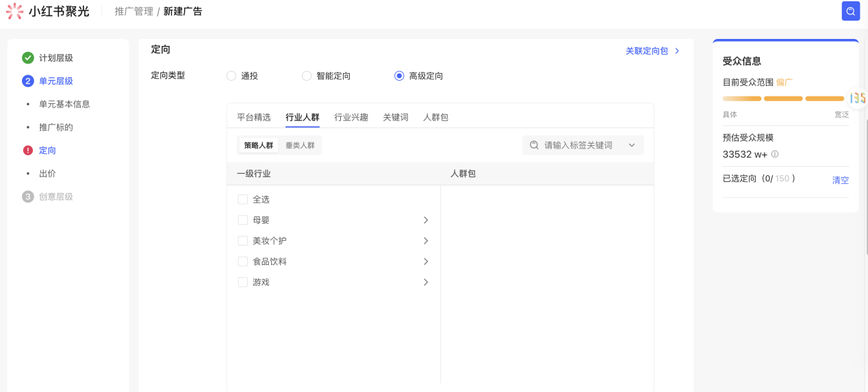Go to 创意层级 step
The height and width of the screenshot is (392, 868).
pyautogui.click(x=56, y=196)
